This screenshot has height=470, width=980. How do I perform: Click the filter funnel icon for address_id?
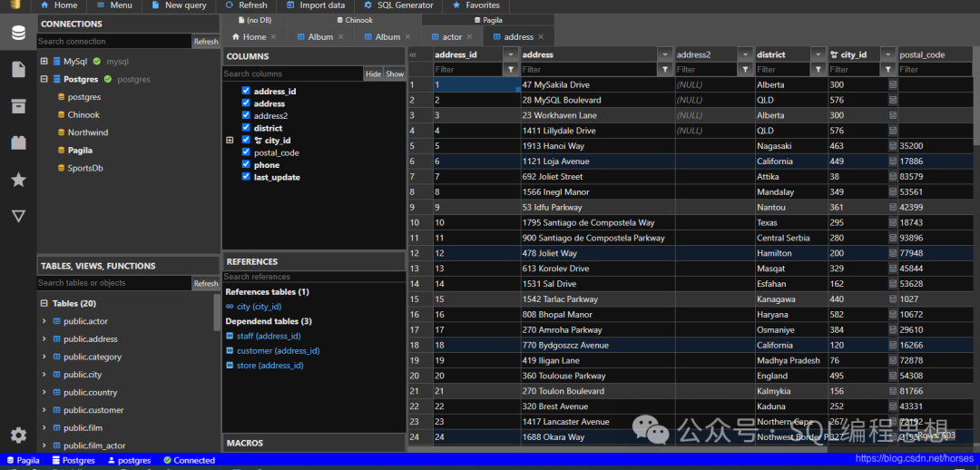click(510, 69)
